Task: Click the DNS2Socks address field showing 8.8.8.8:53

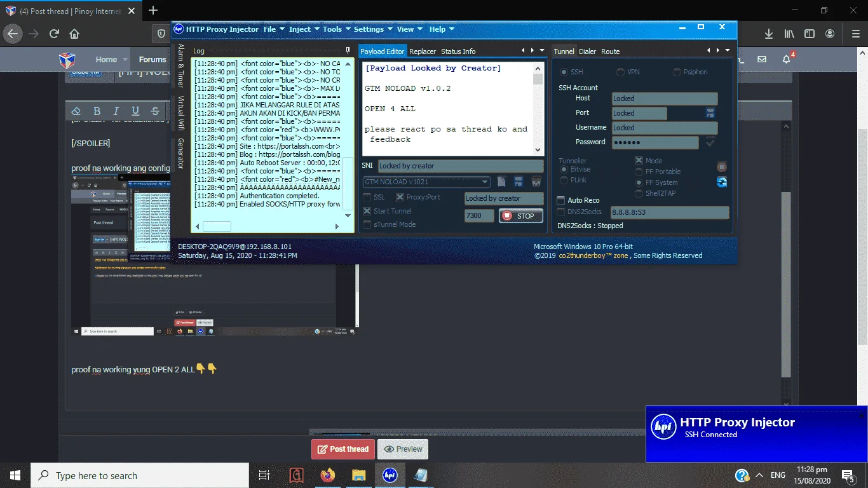Action: (x=670, y=212)
